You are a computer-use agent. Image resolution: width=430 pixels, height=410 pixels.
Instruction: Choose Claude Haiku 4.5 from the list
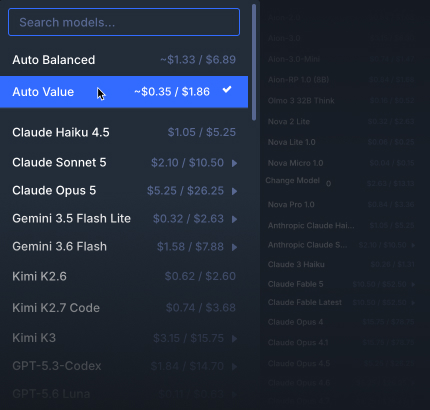[x=124, y=132]
